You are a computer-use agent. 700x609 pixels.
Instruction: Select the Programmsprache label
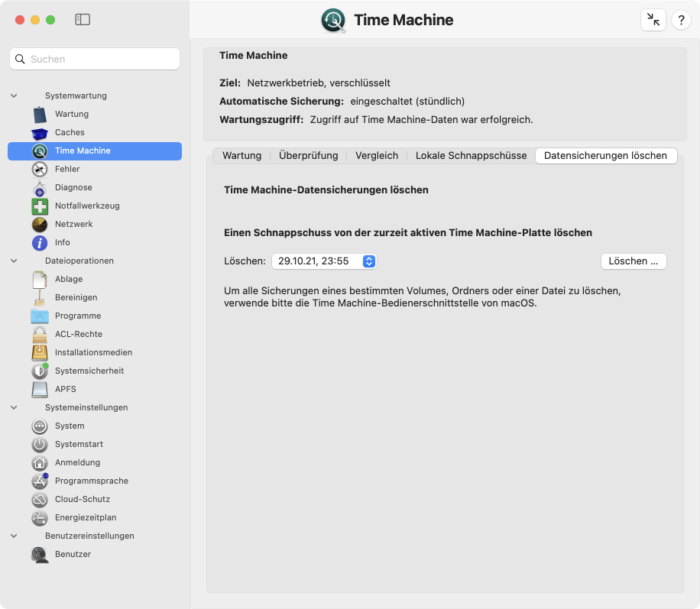pos(92,481)
